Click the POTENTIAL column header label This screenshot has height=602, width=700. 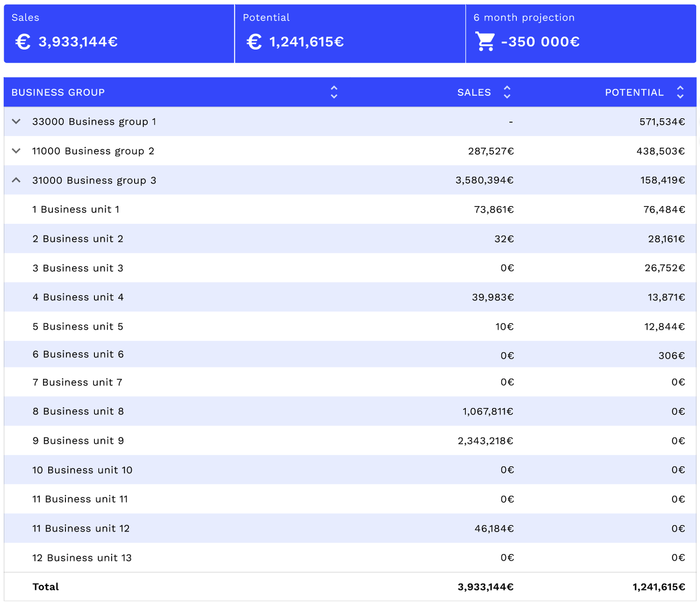[634, 93]
